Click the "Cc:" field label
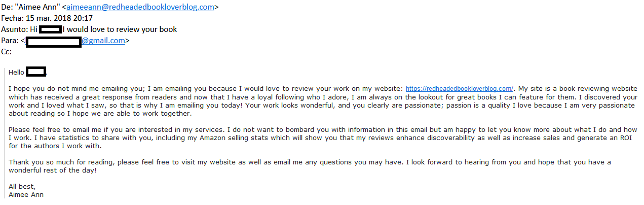Screen dimensions: 644x205 coord(6,52)
